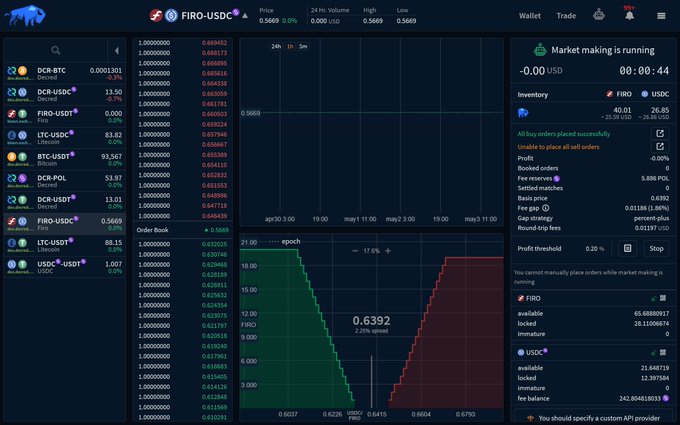This screenshot has width=680, height=425.
Task: Open the market maker settings icon beside Stop
Action: 627,248
